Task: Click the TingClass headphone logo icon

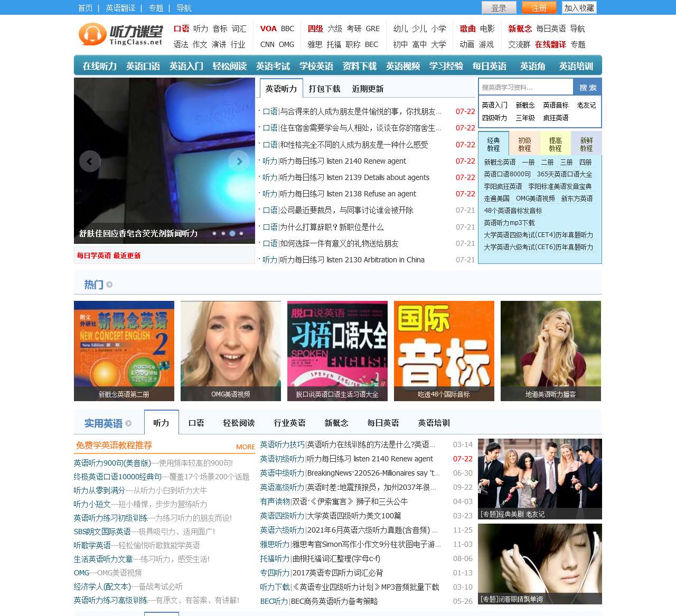Action: click(91, 34)
